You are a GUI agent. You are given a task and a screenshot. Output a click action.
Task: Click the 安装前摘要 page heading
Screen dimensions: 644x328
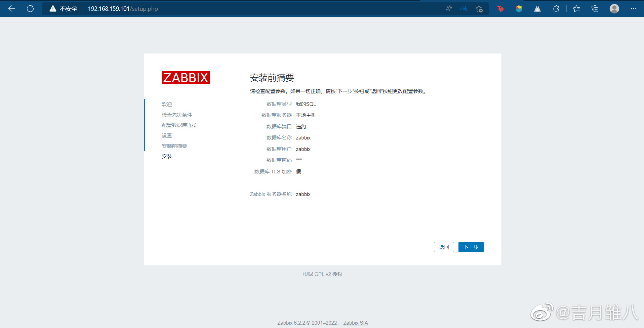click(x=272, y=78)
